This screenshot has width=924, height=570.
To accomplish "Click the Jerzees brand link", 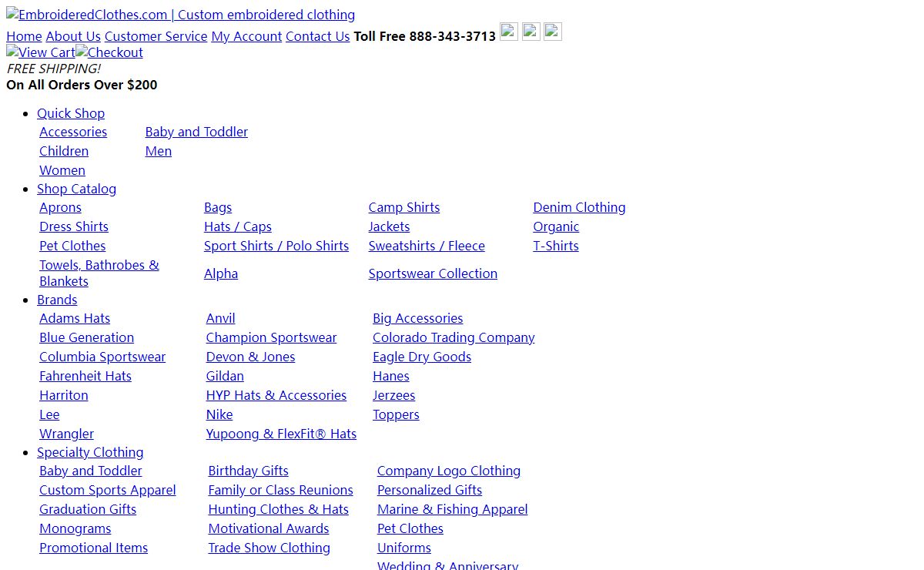I will click(x=394, y=395).
